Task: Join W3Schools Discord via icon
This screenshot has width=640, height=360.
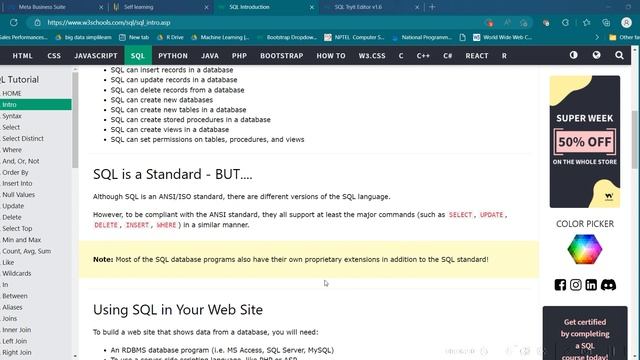Action: 608,285
